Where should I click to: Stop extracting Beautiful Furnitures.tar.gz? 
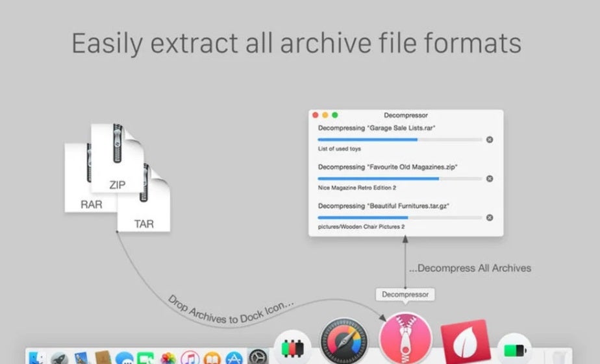tap(490, 217)
